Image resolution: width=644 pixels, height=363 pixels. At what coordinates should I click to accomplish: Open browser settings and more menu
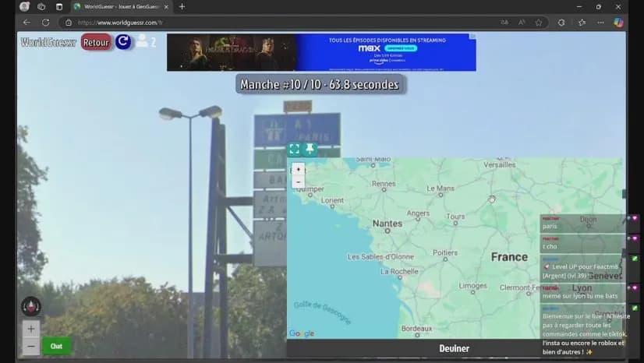[x=599, y=23]
